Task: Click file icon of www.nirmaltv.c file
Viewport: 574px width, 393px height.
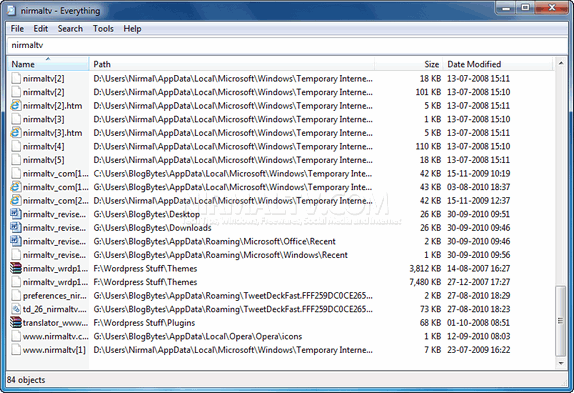Action: click(x=16, y=336)
